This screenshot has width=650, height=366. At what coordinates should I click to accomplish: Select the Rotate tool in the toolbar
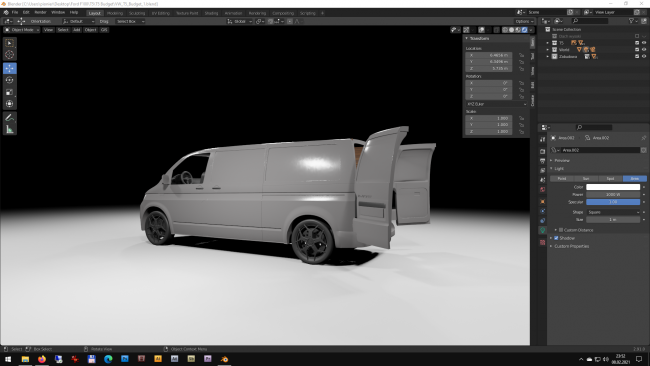[x=10, y=80]
